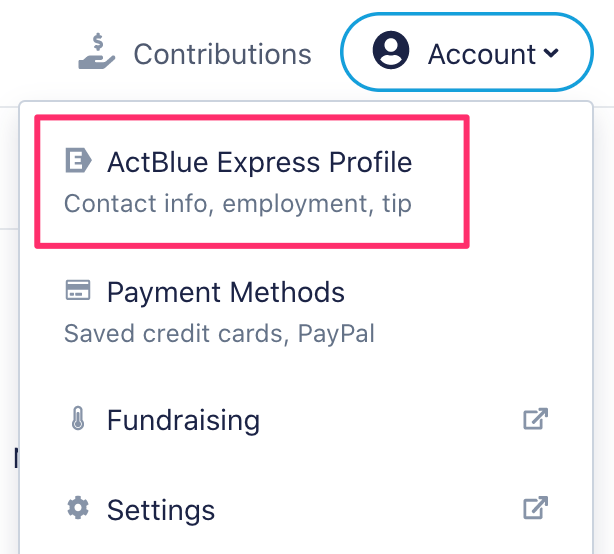This screenshot has height=554, width=614.
Task: Open the Payment Methods menu item
Action: pyautogui.click(x=305, y=312)
